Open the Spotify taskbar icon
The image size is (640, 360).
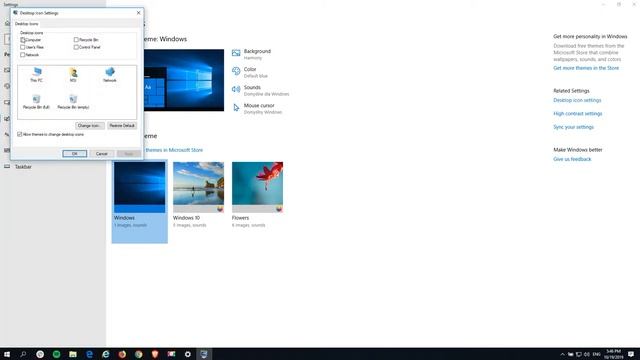point(56,354)
